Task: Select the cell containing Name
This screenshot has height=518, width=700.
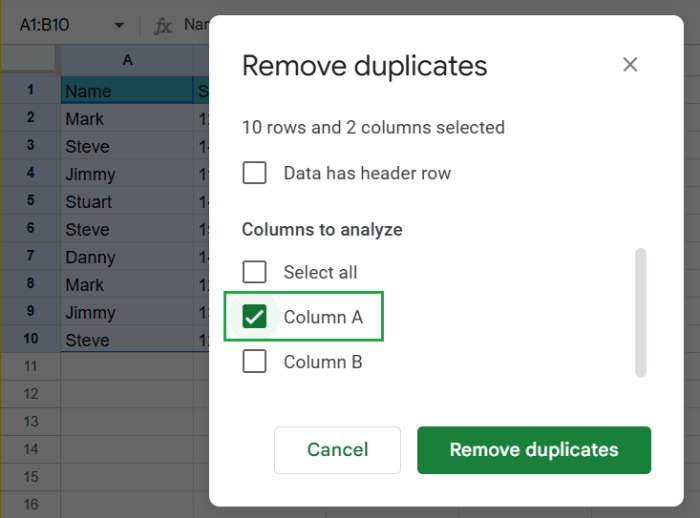Action: (127, 91)
